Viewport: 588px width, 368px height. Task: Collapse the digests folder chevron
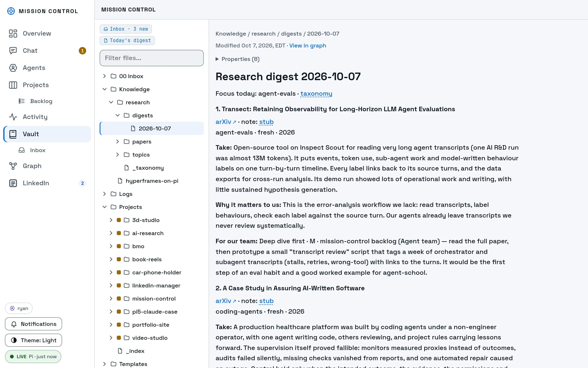[117, 115]
